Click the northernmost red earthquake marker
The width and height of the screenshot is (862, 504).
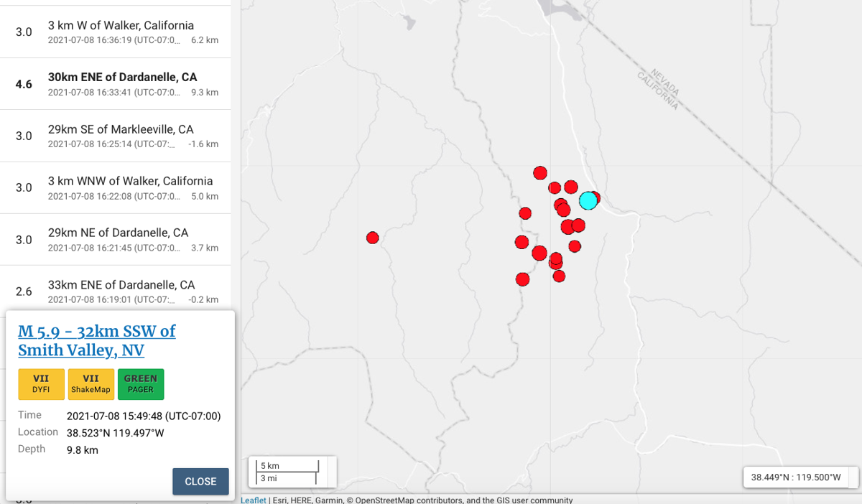(540, 172)
